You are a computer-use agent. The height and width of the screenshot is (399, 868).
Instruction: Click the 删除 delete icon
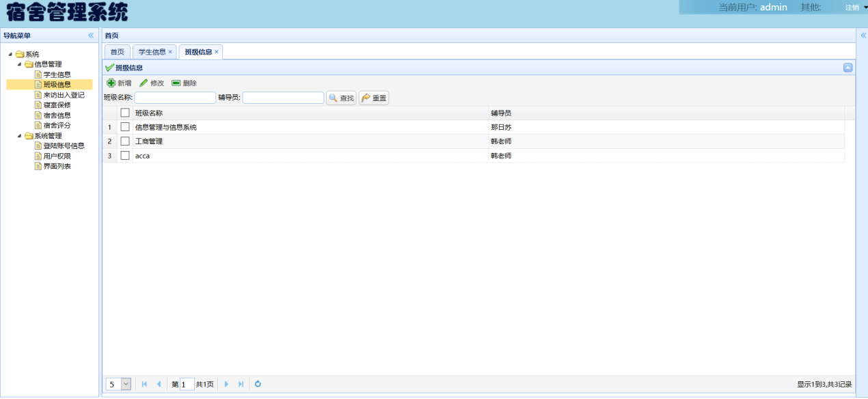pyautogui.click(x=176, y=83)
